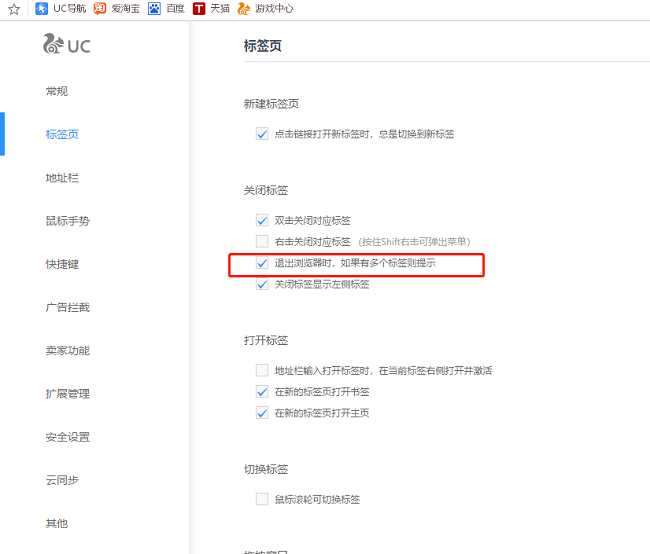Click the 关闭标签 section heading
Viewport: 650px width, 554px height.
pyautogui.click(x=266, y=190)
